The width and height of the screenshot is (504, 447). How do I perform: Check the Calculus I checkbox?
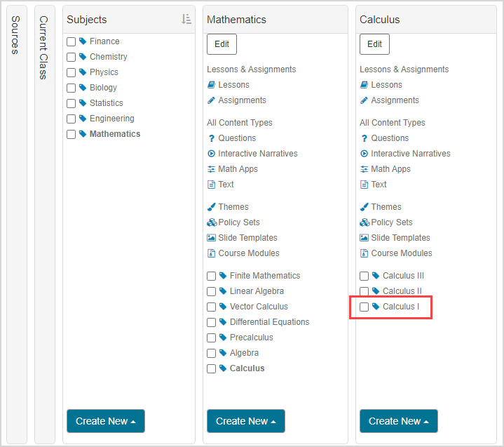pyautogui.click(x=365, y=307)
